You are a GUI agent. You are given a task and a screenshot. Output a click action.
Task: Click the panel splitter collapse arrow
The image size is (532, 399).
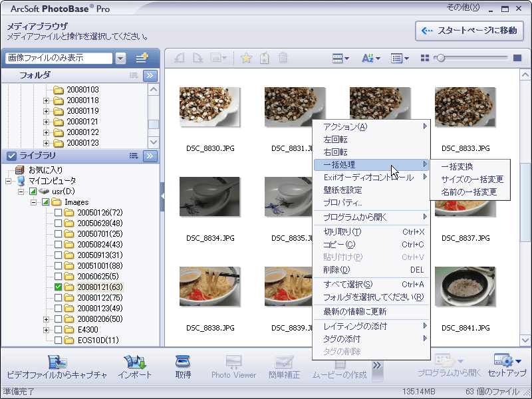click(x=162, y=196)
